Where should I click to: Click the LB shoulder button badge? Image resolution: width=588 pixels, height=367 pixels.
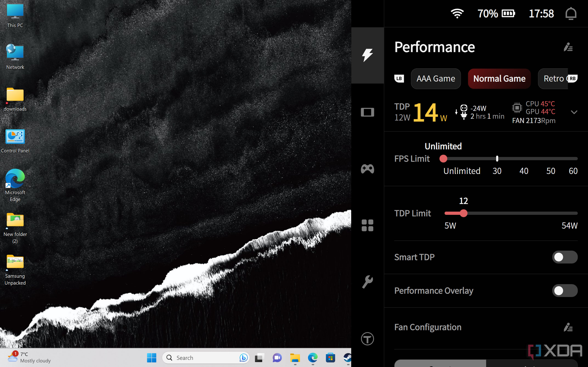point(399,79)
